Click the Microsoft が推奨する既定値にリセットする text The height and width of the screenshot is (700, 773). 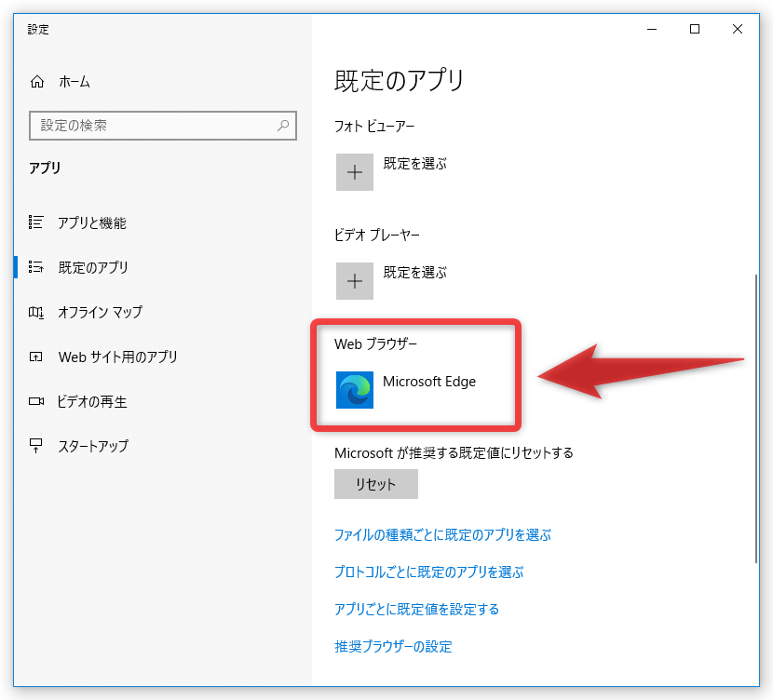[454, 452]
